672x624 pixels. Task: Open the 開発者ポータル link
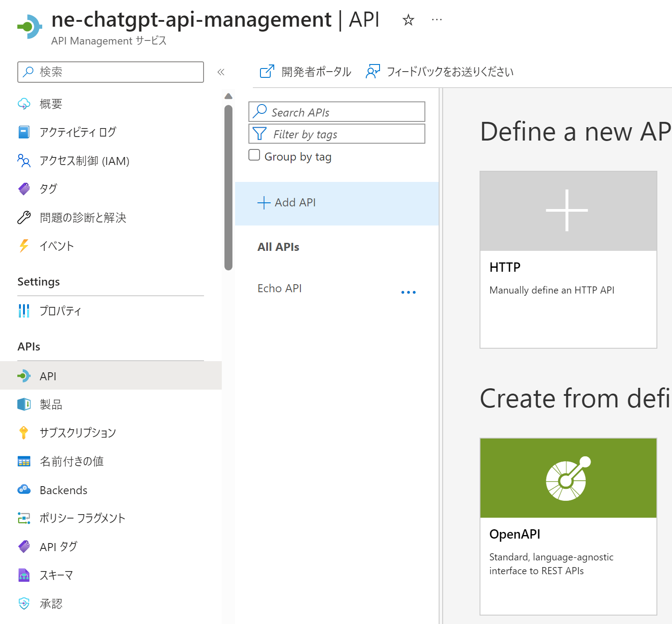[305, 72]
